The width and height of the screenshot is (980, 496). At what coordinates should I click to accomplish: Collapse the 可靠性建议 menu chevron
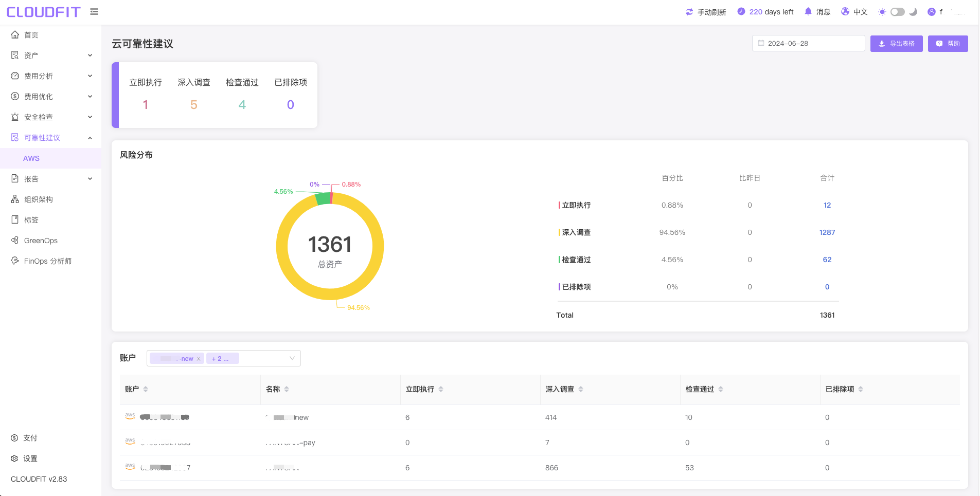90,138
